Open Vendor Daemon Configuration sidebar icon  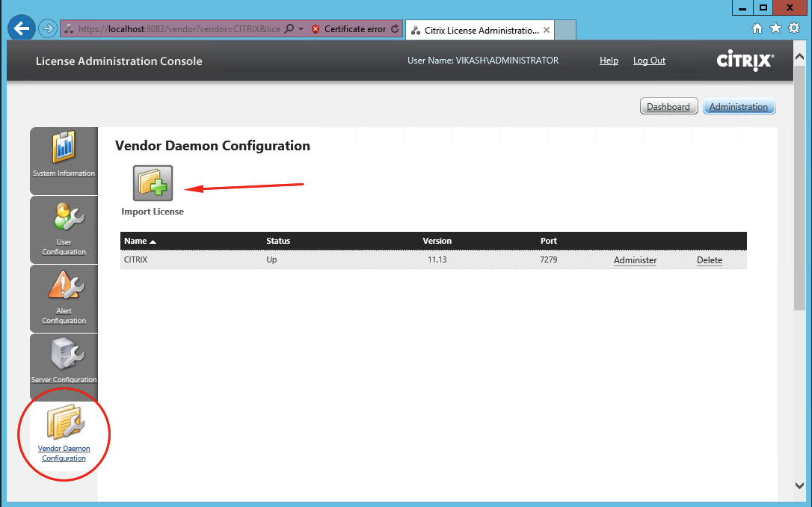pyautogui.click(x=65, y=422)
